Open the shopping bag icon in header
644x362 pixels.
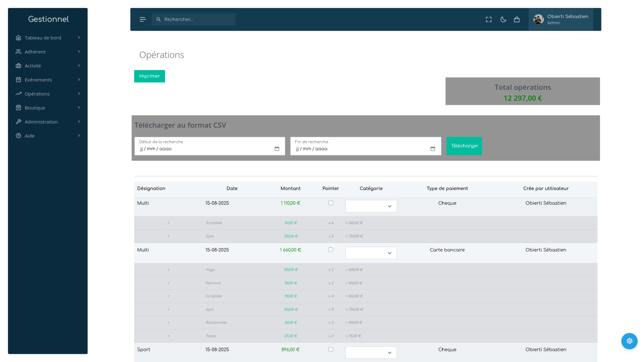pos(517,19)
